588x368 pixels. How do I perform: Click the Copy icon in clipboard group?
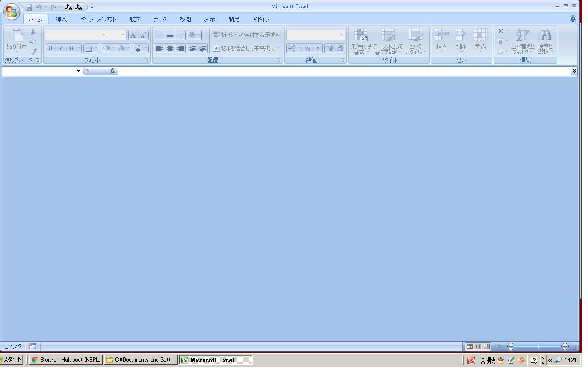(x=33, y=41)
